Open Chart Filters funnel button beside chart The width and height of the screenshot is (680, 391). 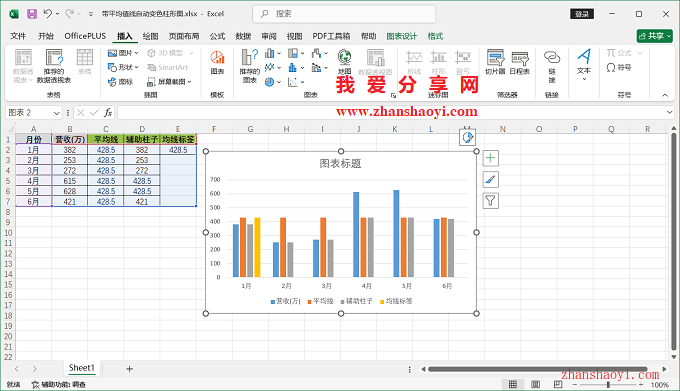490,200
